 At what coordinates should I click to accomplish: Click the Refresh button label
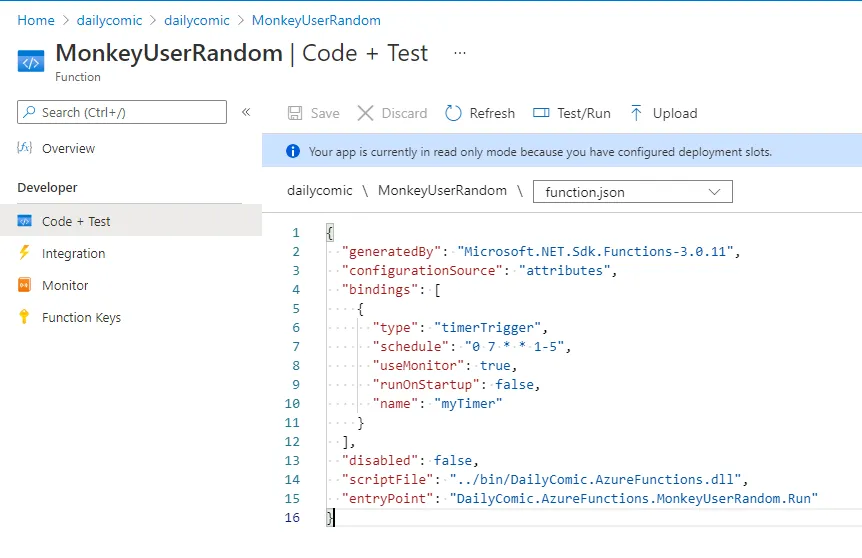tap(492, 113)
